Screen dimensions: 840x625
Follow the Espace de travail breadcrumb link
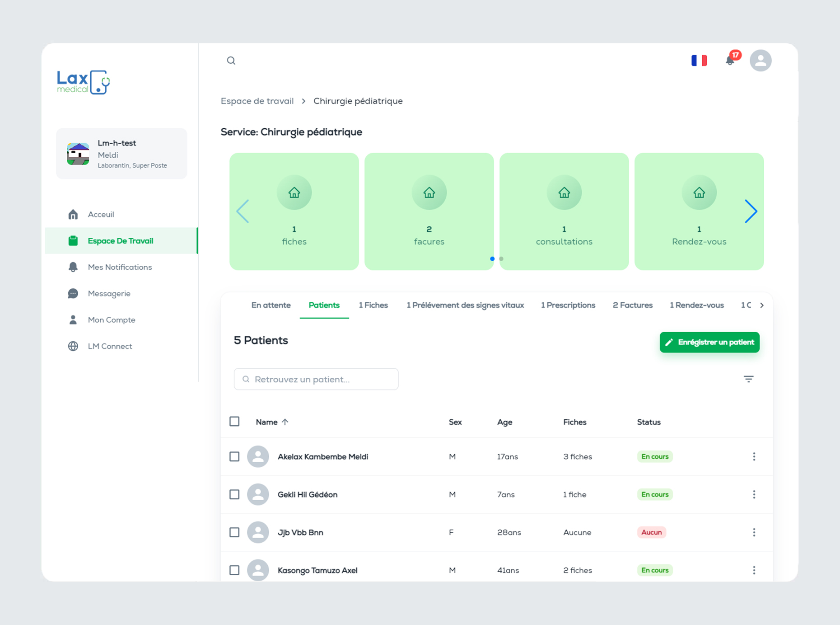(257, 101)
